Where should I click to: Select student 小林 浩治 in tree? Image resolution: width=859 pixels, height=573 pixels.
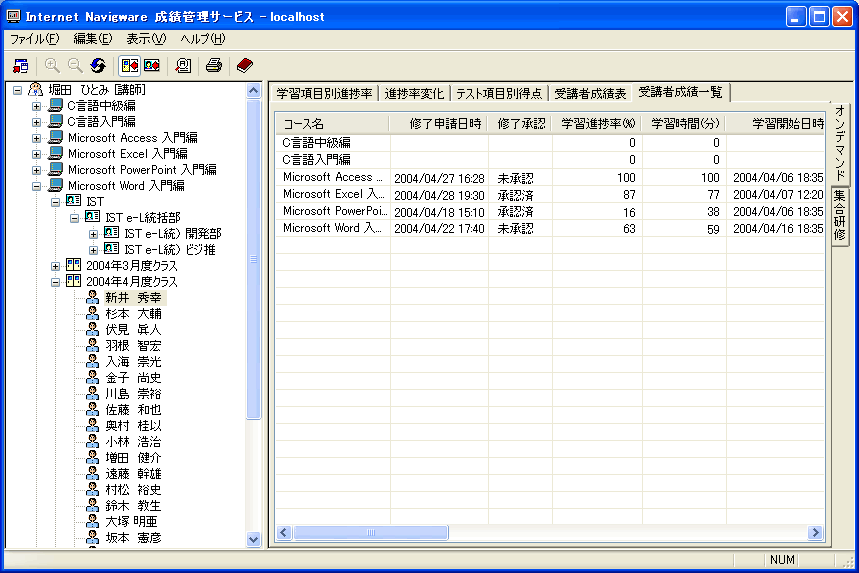(x=134, y=442)
